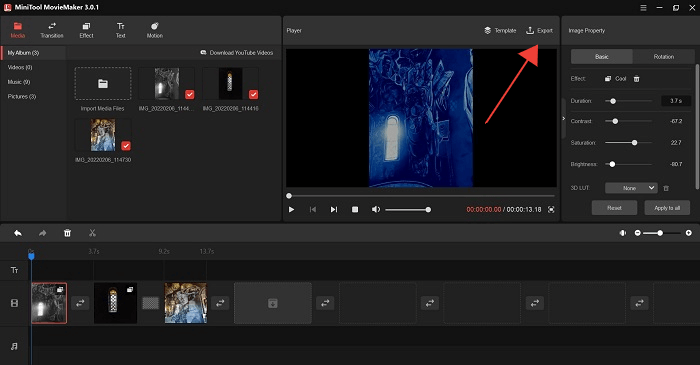Click the text track Tt icon

coord(14,270)
